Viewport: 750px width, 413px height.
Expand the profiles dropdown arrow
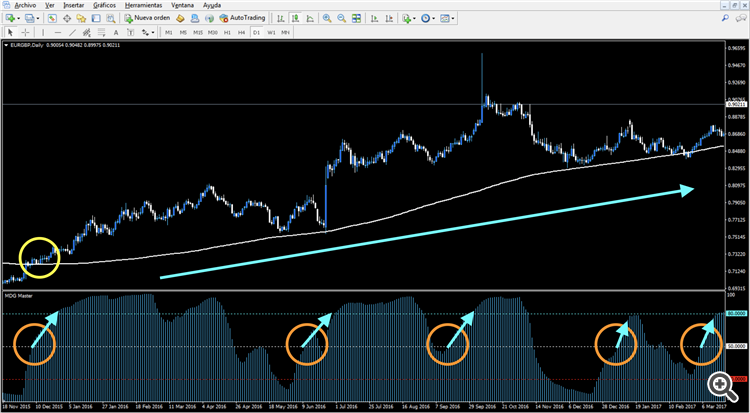(37, 18)
